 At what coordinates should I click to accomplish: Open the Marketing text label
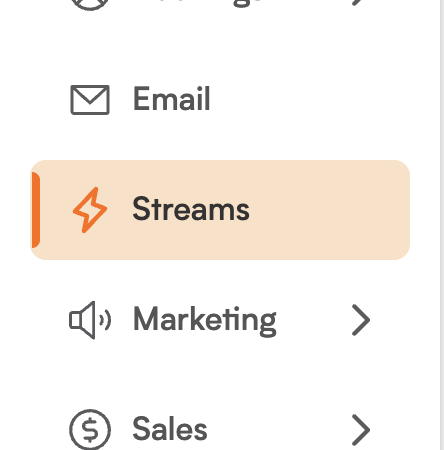coord(205,321)
